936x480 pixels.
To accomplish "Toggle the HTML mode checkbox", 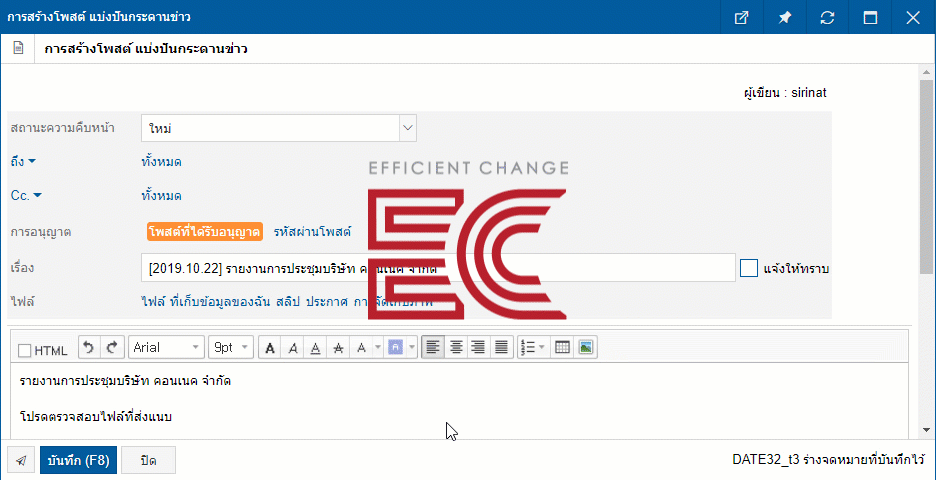I will (24, 350).
